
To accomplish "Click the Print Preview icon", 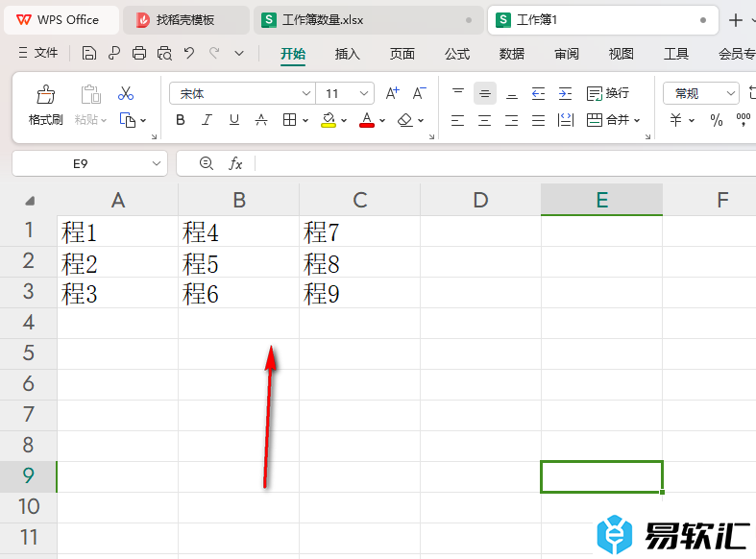I will pyautogui.click(x=164, y=53).
